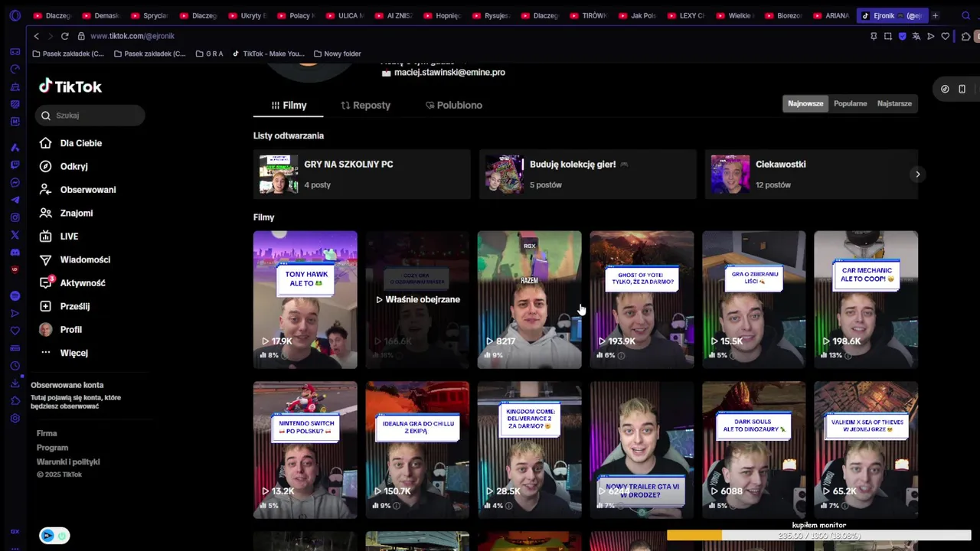Open the NINTENDO SWITCH PO POLSKU video
The image size is (980, 551).
(x=305, y=450)
